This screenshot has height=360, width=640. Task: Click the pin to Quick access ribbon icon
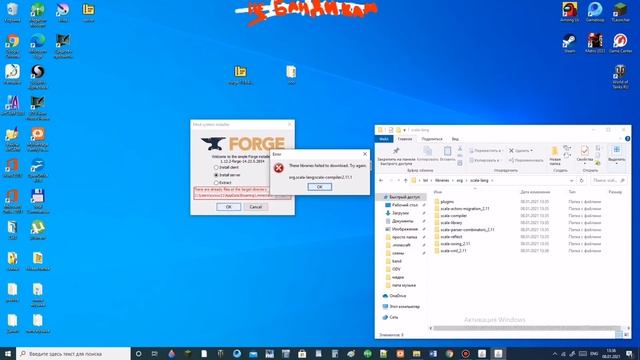tap(396, 151)
